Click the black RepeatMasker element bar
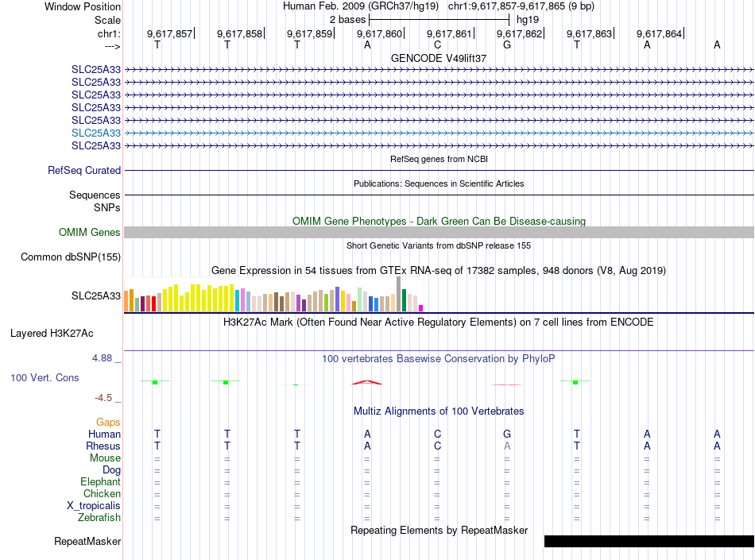 click(x=649, y=541)
